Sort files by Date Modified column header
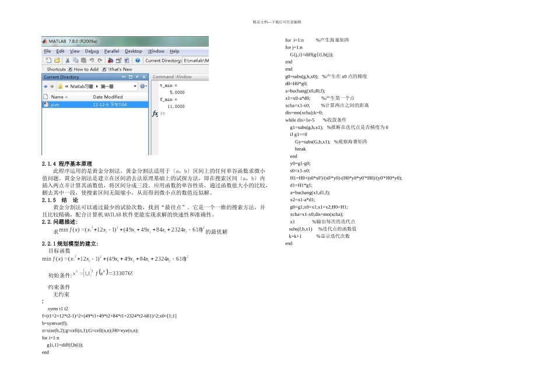The width and height of the screenshot is (554, 392). click(x=120, y=97)
